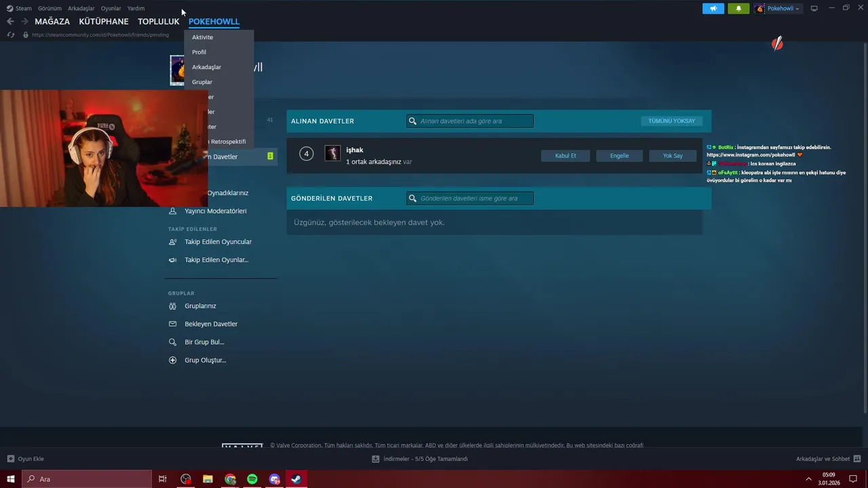Reload the page with refresh icon
Screen dimensions: 868x488
(x=11, y=35)
